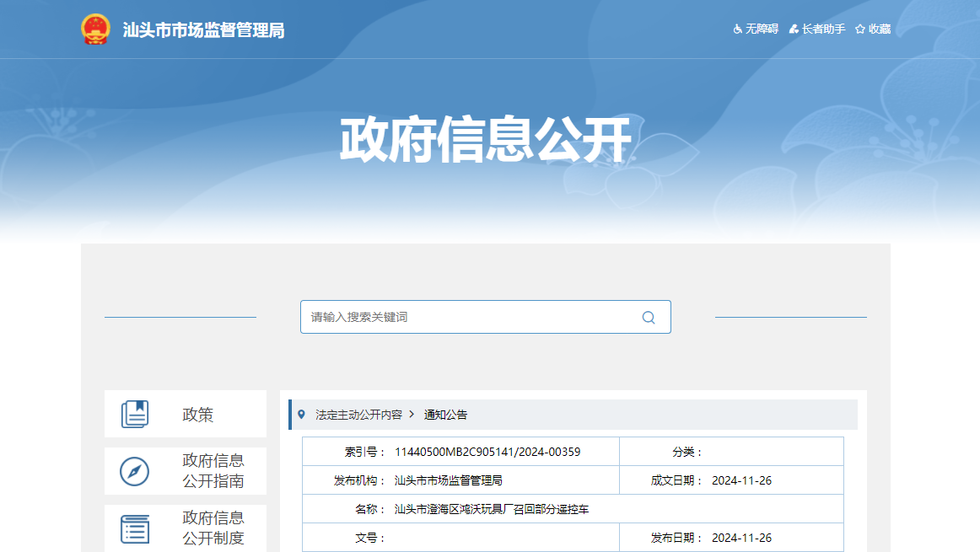Viewport: 980px width, 552px height.
Task: Click the location pin breadcrumb icon
Action: [x=302, y=415]
